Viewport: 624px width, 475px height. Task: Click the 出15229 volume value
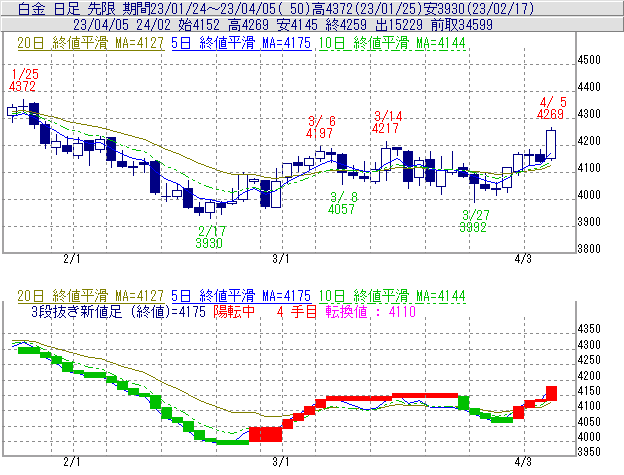click(x=399, y=25)
